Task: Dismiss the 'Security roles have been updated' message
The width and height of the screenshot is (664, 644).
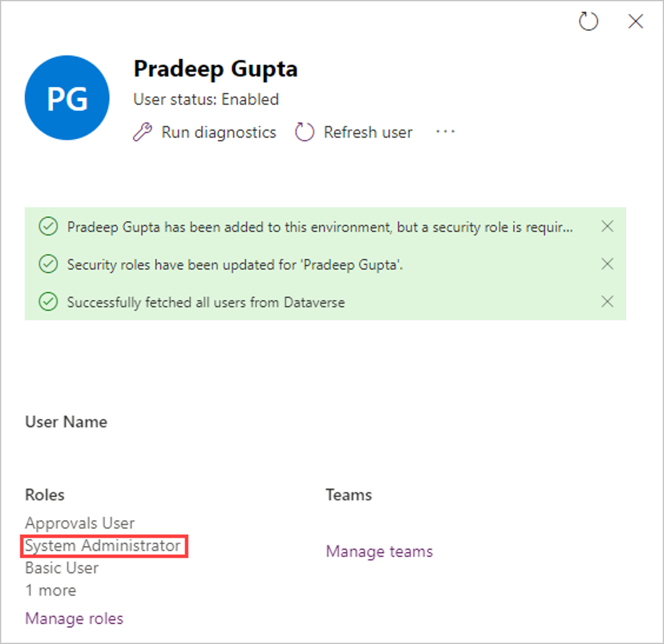Action: (607, 264)
